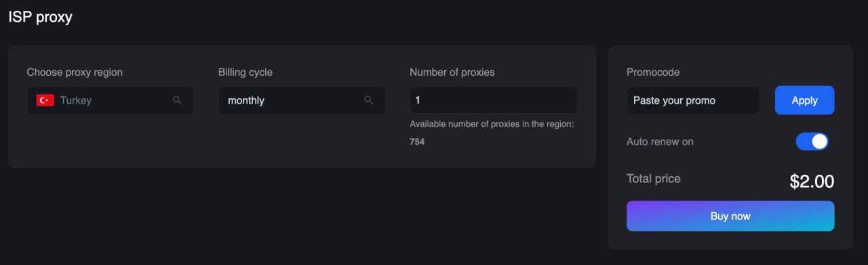Click the Number of proxies label
Screen dimensions: 868x265
(x=452, y=72)
